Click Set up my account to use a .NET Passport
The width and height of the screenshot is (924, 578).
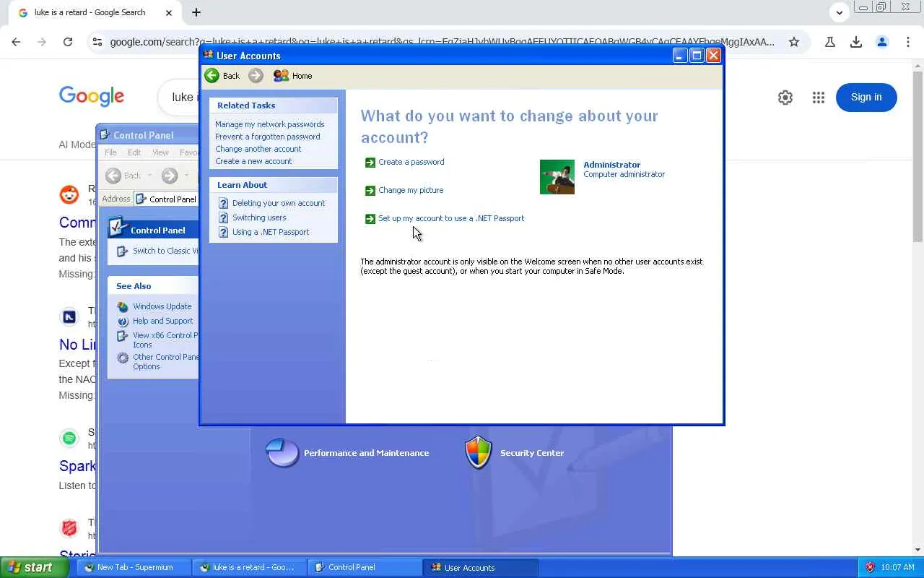tap(451, 218)
